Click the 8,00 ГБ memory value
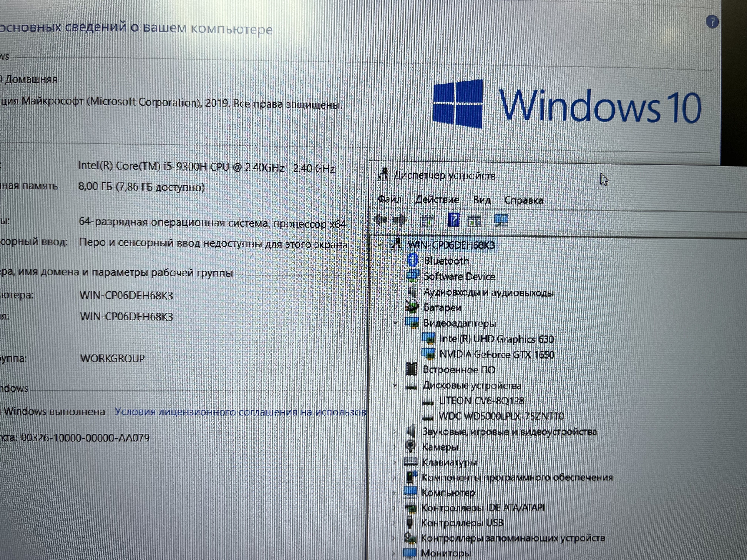747x560 pixels. click(x=142, y=187)
